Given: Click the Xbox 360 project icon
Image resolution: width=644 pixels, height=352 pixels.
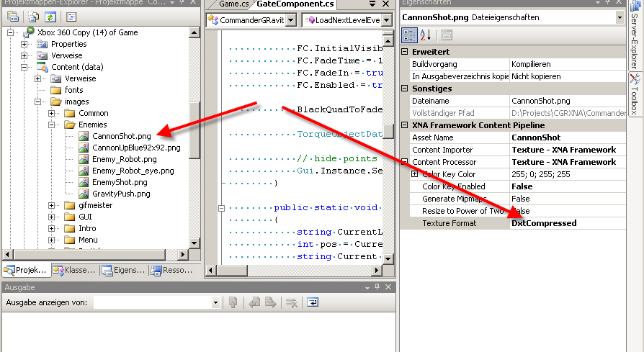Looking at the screenshot, I should tap(29, 32).
